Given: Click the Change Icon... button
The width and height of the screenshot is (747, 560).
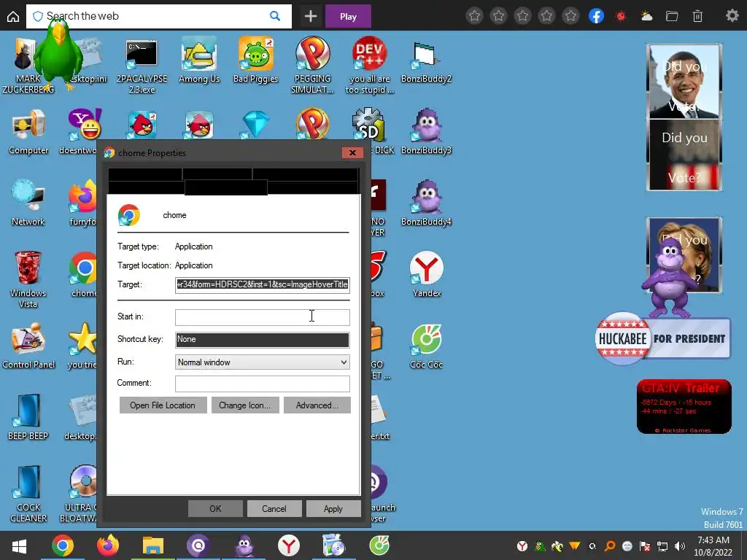Looking at the screenshot, I should [245, 405].
